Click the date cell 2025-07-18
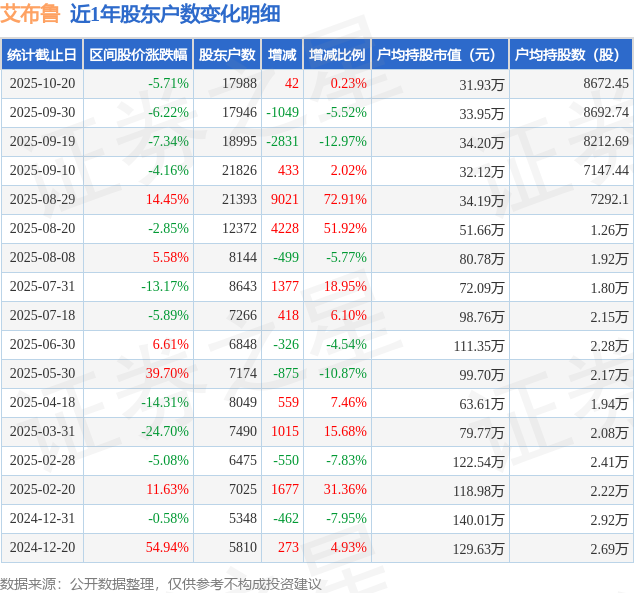 point(42,315)
